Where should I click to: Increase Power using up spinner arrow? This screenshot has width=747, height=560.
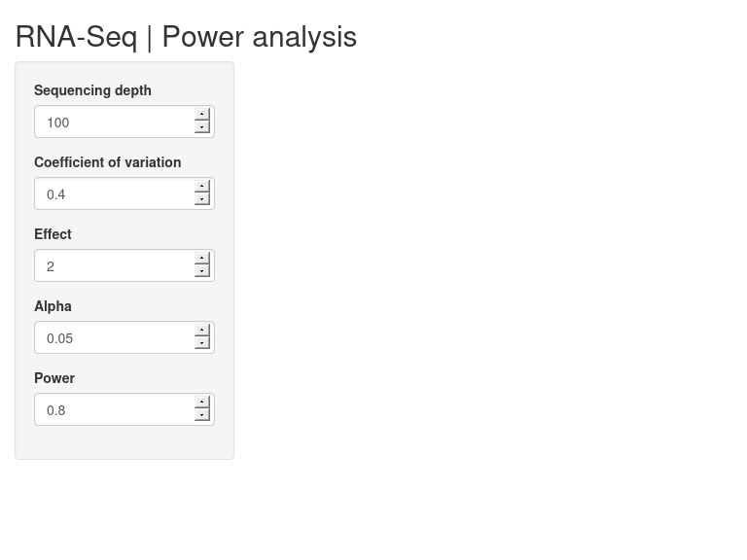[202, 402]
